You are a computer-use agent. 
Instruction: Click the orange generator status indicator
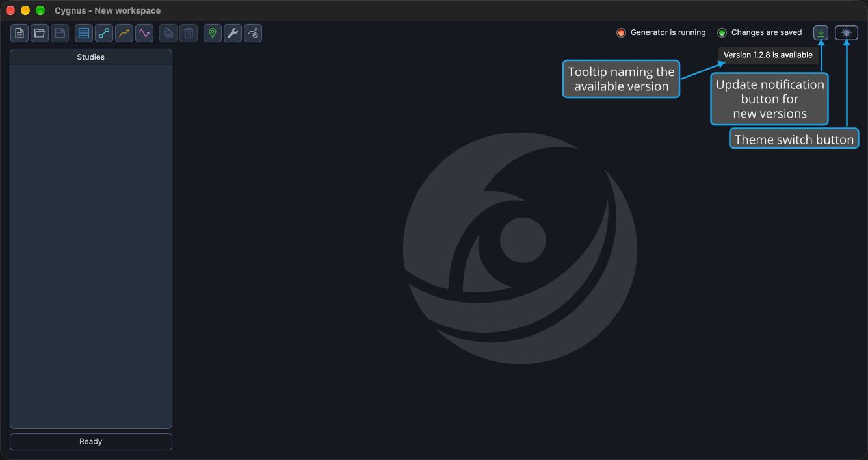click(x=621, y=32)
